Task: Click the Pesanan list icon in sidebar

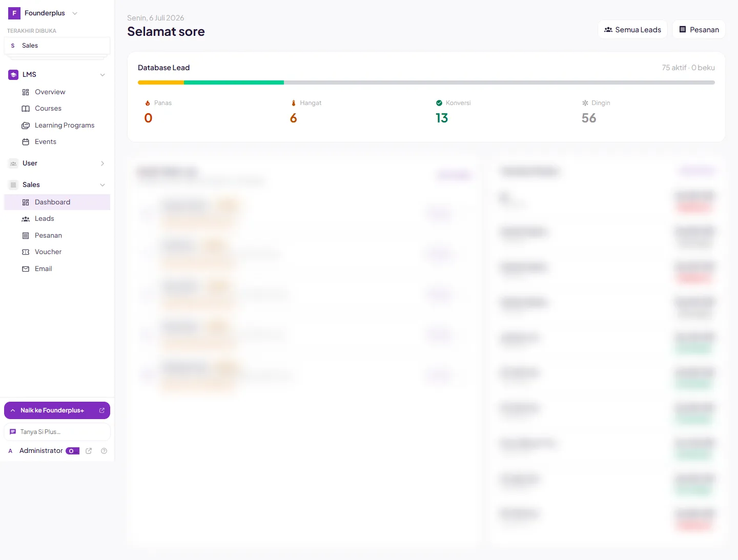Action: click(x=26, y=236)
